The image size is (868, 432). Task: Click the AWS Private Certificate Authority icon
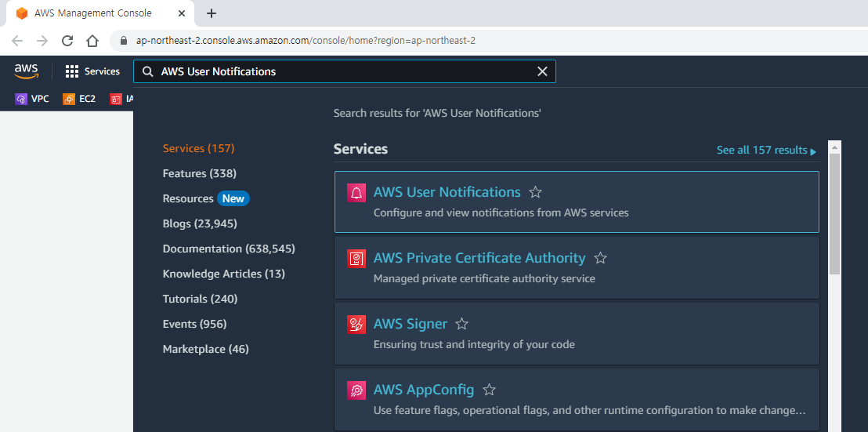tap(356, 259)
